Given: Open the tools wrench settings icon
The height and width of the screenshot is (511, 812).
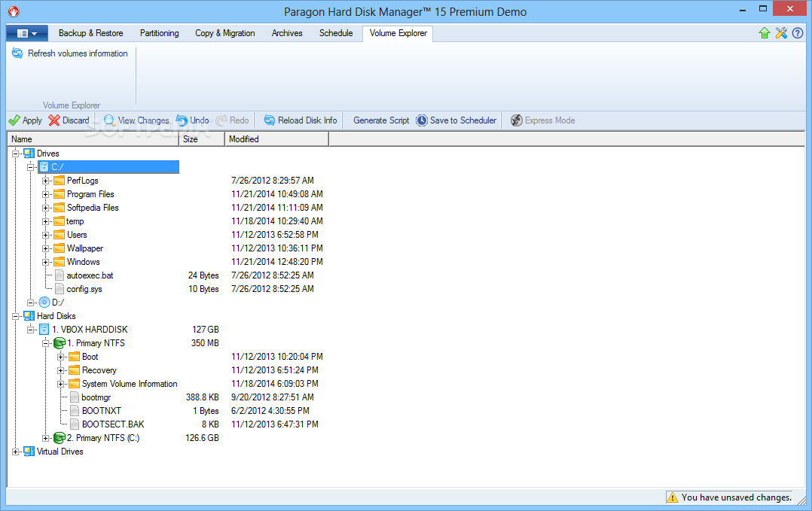Looking at the screenshot, I should tap(781, 33).
